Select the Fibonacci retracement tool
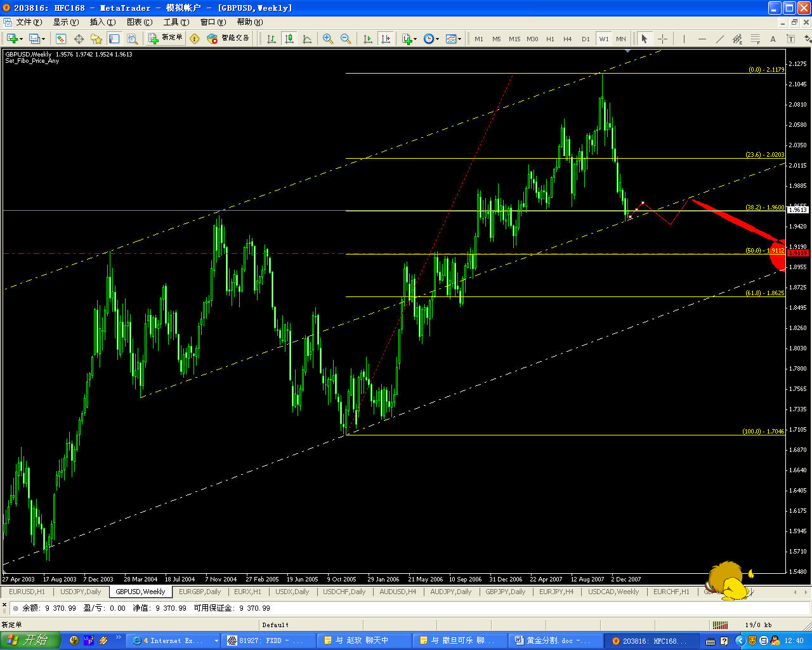 coord(755,39)
